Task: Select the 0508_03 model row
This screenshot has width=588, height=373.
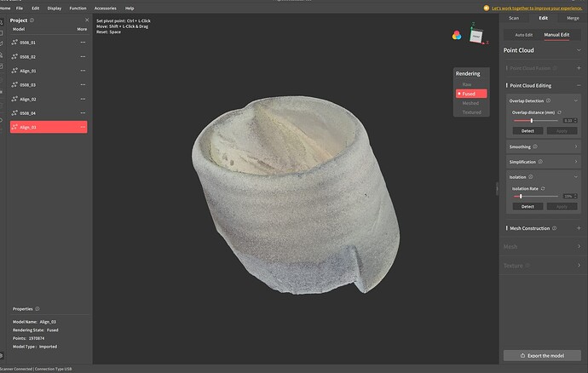Action: pyautogui.click(x=49, y=84)
